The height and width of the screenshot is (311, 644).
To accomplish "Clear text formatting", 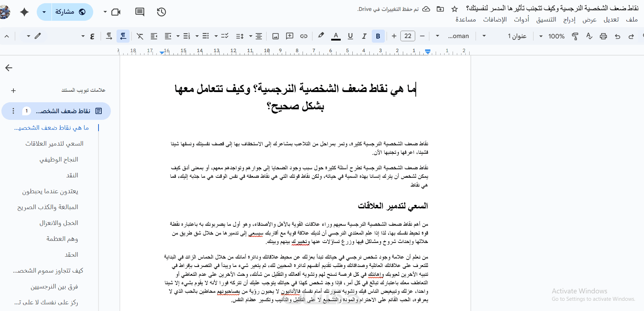I will [140, 36].
